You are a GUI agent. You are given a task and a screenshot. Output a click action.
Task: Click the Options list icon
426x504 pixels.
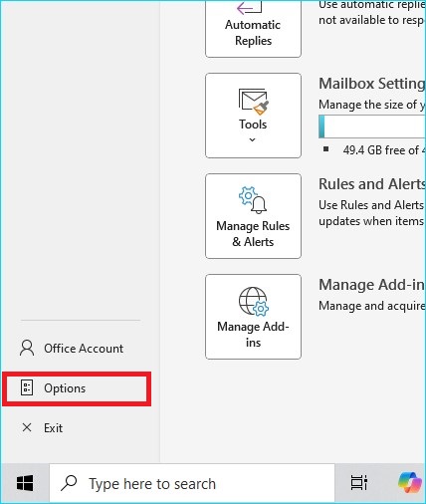click(x=27, y=387)
